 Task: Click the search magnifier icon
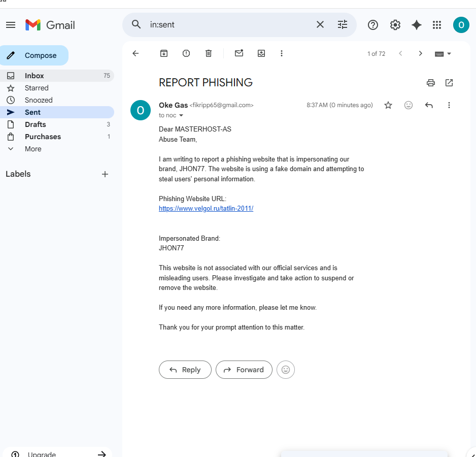pos(137,24)
